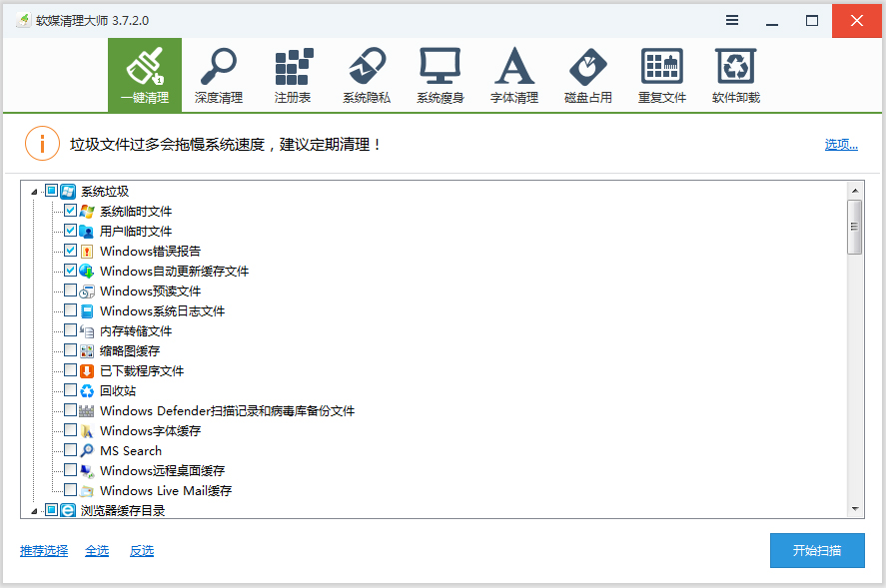Open the 选项... options link
Image resolution: width=886 pixels, height=588 pixels.
(842, 144)
